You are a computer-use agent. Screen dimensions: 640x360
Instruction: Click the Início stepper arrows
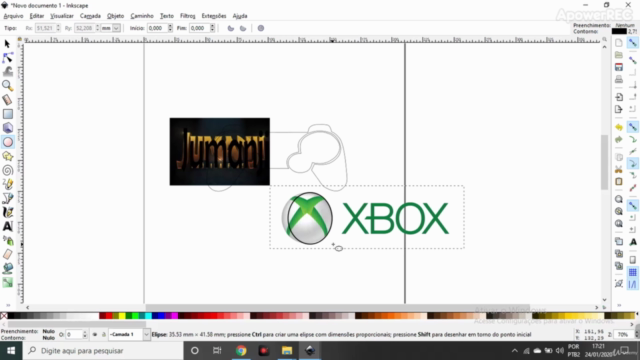(x=170, y=28)
